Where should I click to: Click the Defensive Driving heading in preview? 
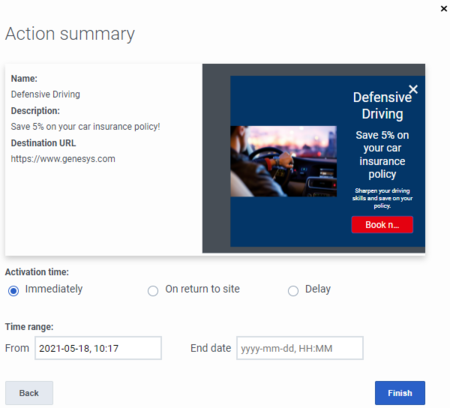coord(382,105)
